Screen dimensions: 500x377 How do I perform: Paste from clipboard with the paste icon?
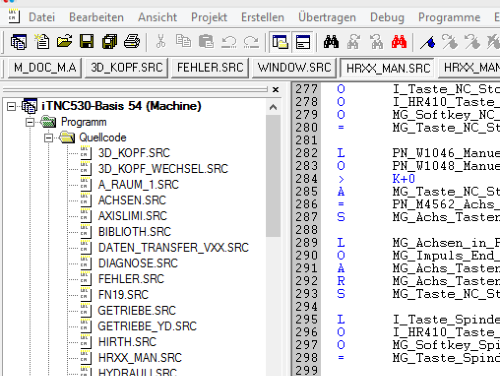pyautogui.click(x=206, y=42)
